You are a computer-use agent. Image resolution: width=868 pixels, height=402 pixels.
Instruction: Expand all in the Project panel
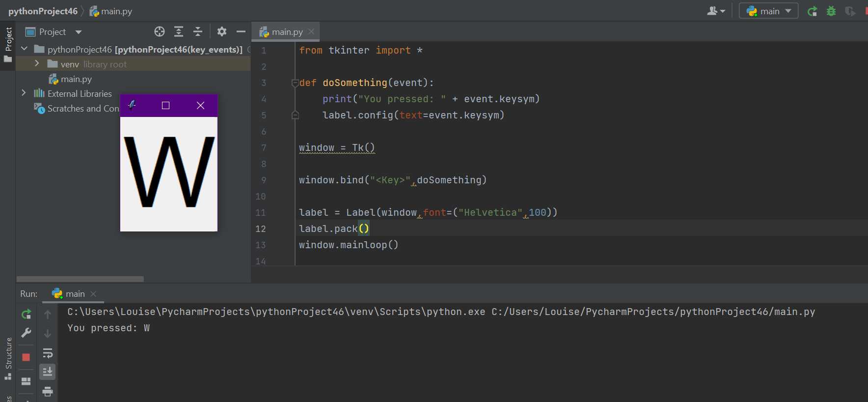point(179,32)
